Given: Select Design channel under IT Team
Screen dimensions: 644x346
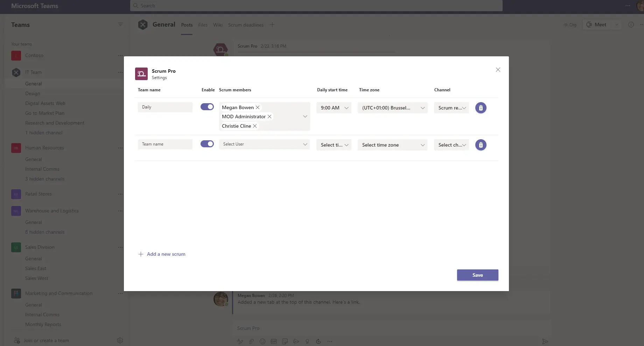Looking at the screenshot, I should 33,93.
